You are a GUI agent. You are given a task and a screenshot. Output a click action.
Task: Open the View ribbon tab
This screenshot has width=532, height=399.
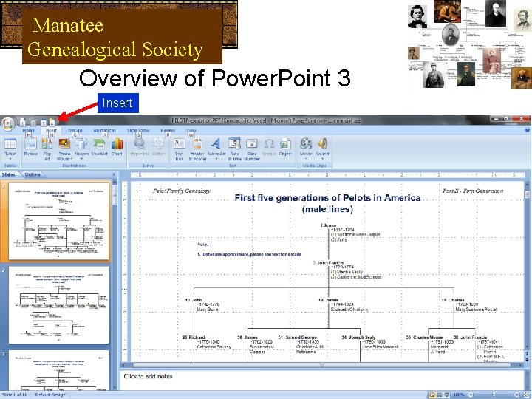[191, 130]
